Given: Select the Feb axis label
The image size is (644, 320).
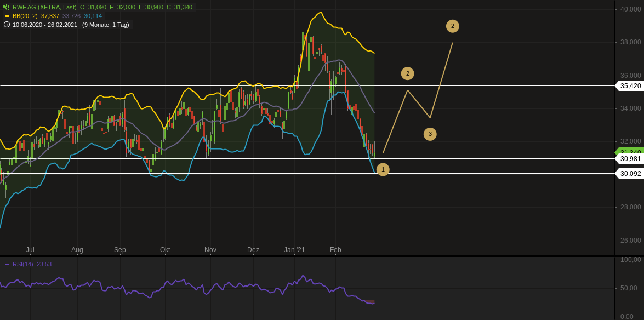Looking at the screenshot, I should coord(335,249).
